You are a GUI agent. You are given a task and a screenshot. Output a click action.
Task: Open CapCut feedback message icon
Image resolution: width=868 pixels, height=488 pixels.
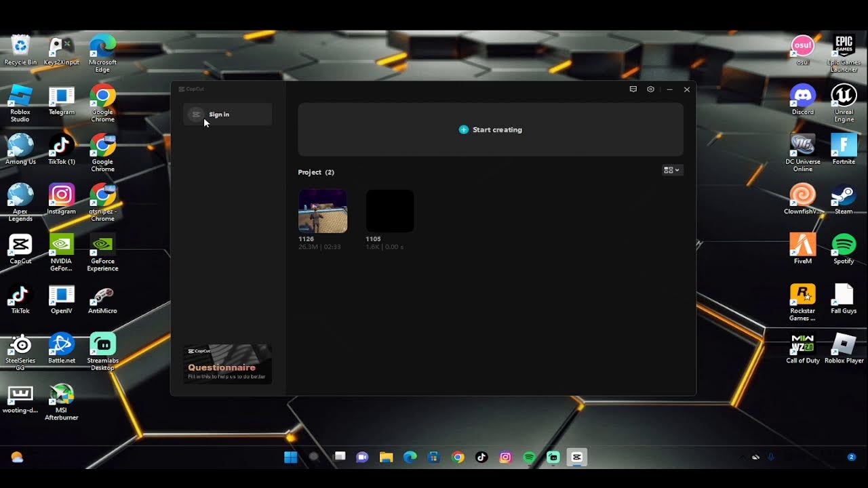click(x=633, y=89)
